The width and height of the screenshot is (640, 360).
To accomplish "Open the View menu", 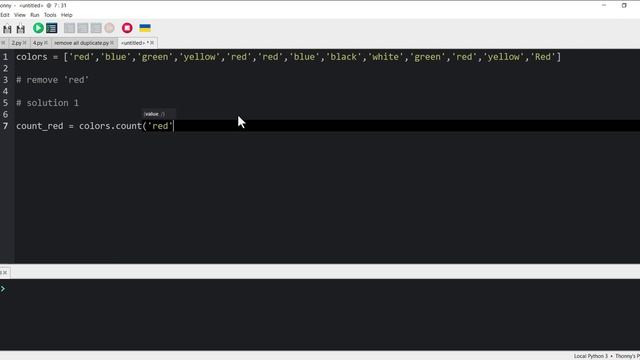I will (20, 15).
